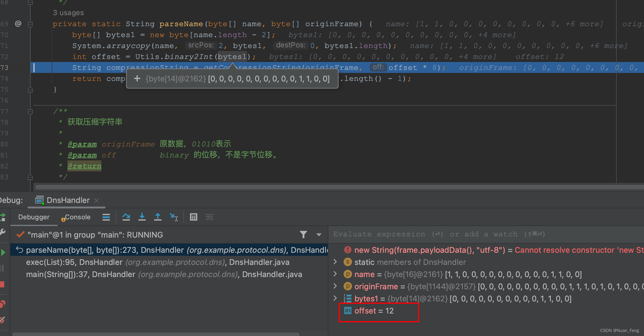The image size is (644, 336).
Task: Click the Step Out icon
Action: 158,217
